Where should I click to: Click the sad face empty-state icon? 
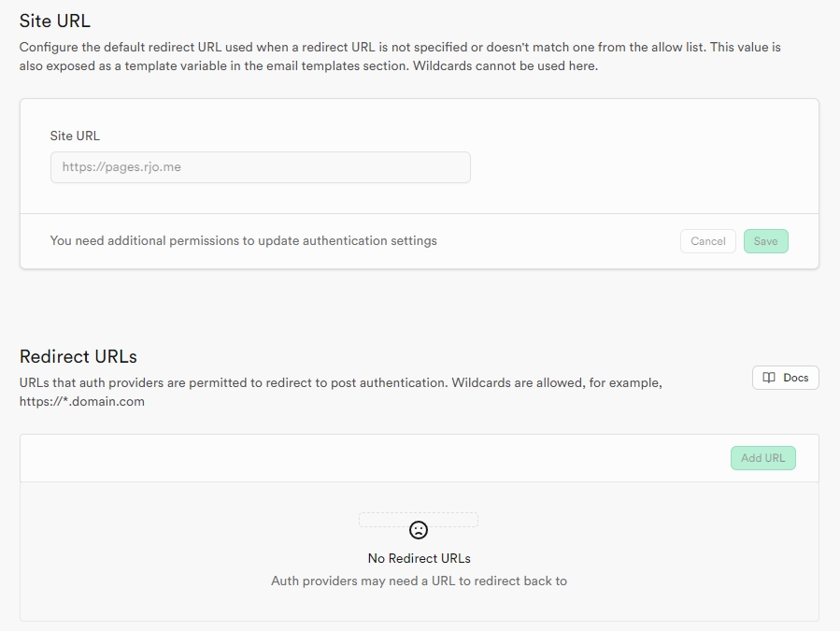419,530
